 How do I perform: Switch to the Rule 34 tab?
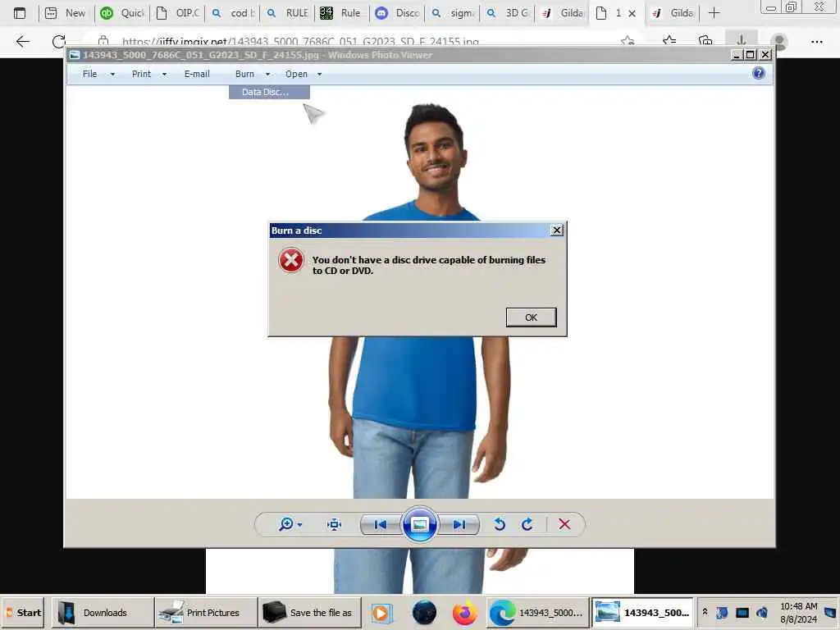[342, 13]
